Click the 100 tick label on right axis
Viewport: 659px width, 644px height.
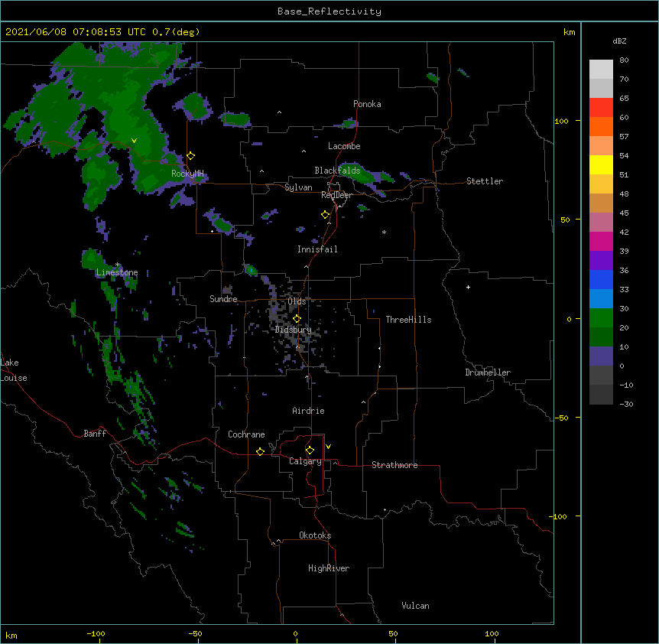coord(561,121)
